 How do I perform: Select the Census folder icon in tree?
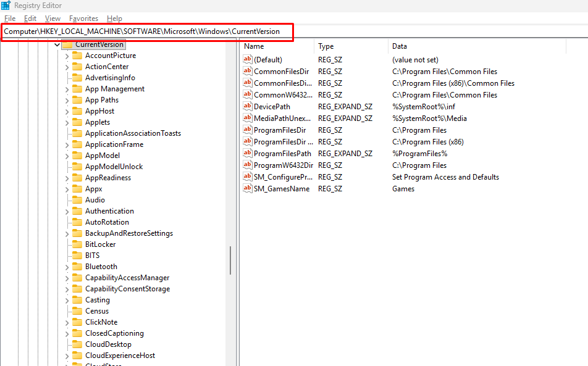tap(77, 311)
